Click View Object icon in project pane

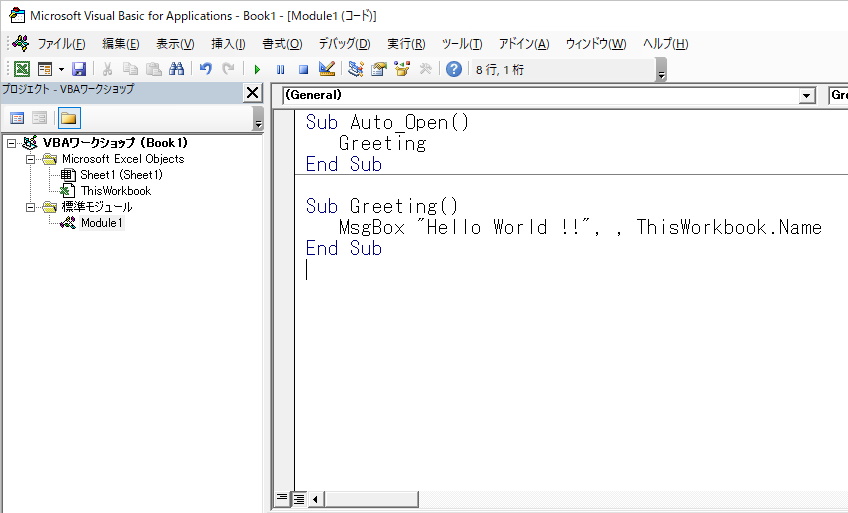point(39,118)
